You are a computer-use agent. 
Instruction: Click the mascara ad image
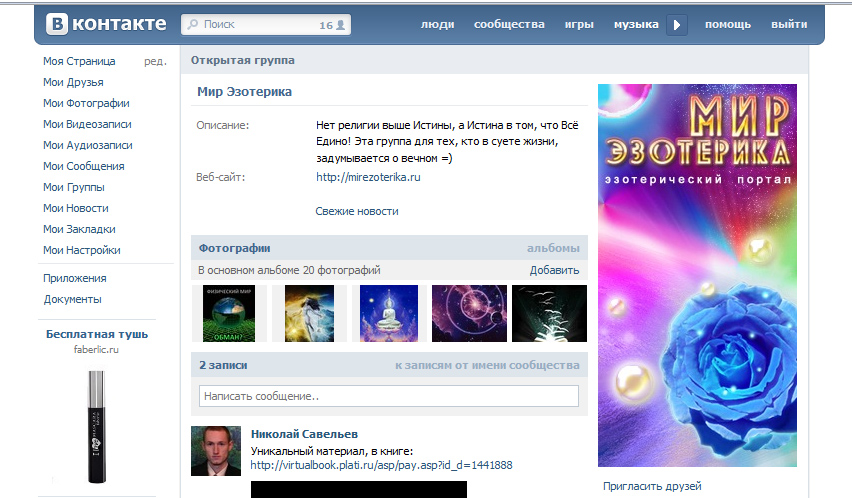97,427
